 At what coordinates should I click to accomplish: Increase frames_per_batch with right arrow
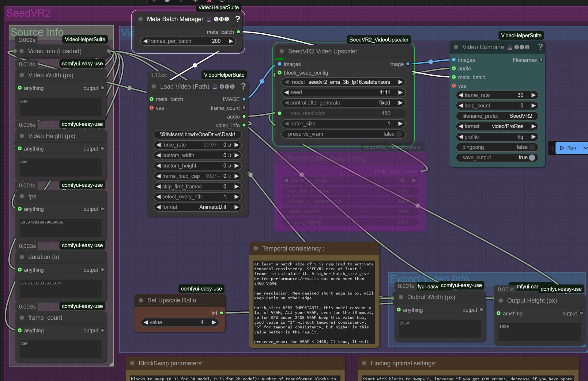pyautogui.click(x=231, y=41)
